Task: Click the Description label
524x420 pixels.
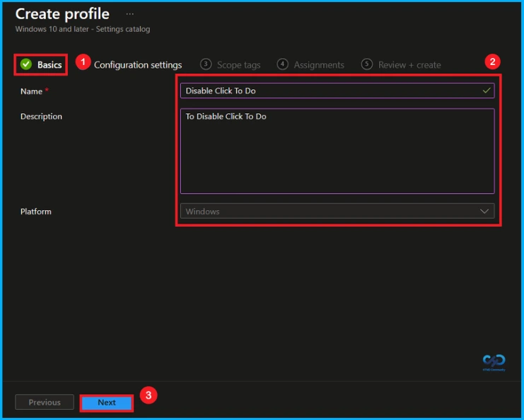Action: [x=41, y=116]
